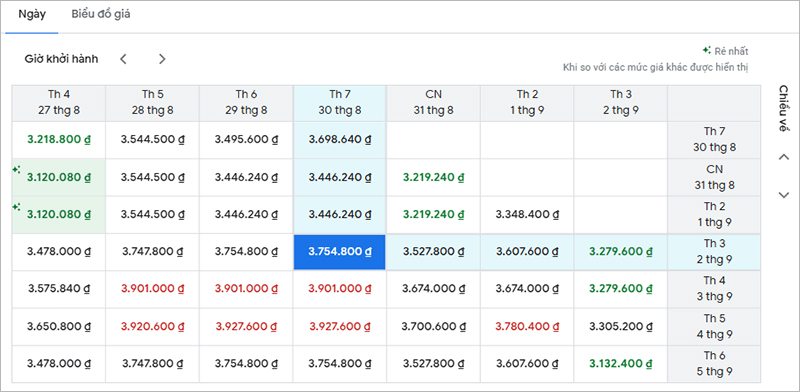Pick the 3.305.200 ₫ price

620,326
